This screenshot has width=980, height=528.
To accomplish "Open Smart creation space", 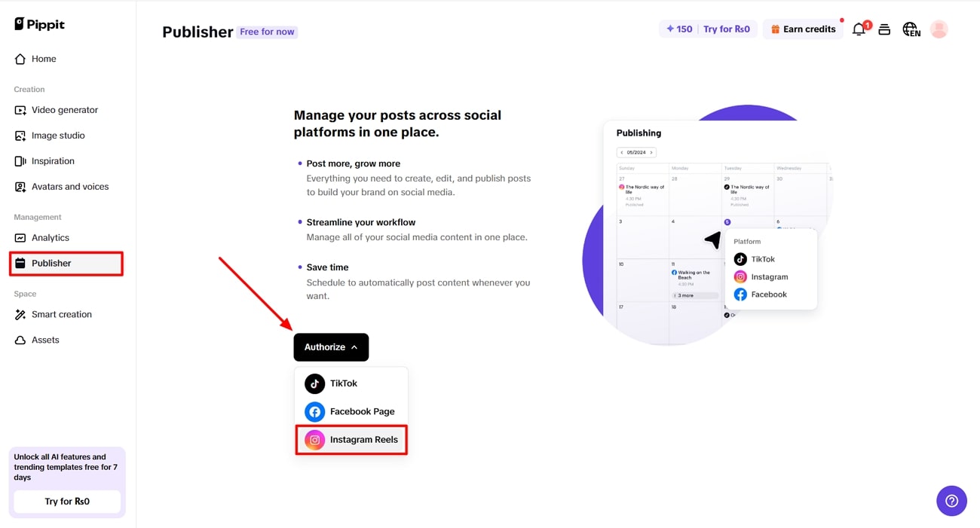I will [61, 315].
